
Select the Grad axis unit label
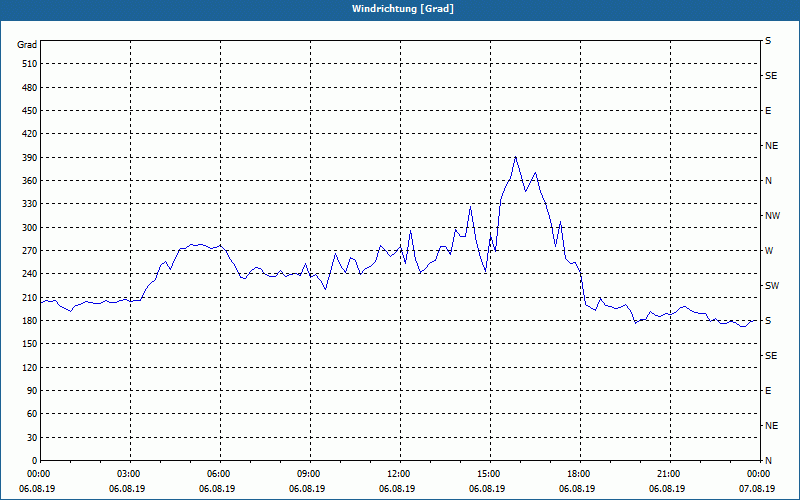27,45
